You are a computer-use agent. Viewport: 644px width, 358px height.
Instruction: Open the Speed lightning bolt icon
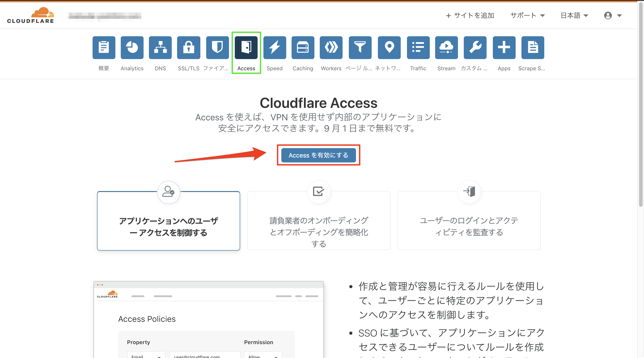275,47
